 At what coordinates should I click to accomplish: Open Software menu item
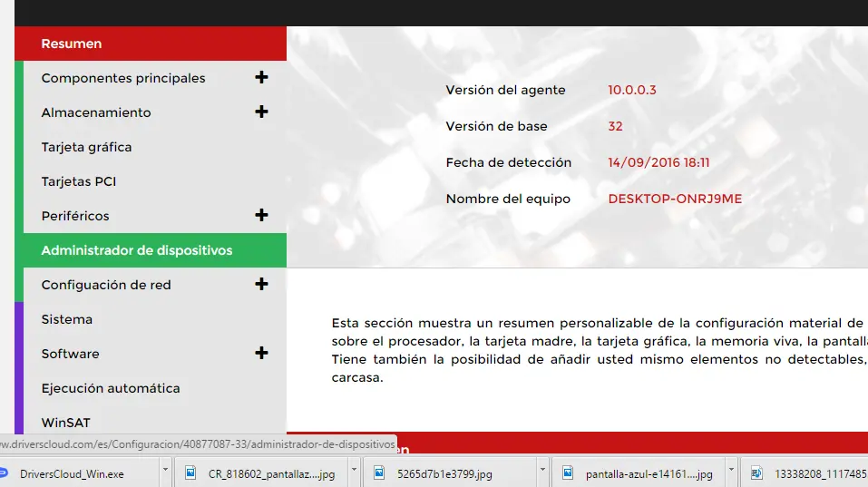click(x=71, y=354)
